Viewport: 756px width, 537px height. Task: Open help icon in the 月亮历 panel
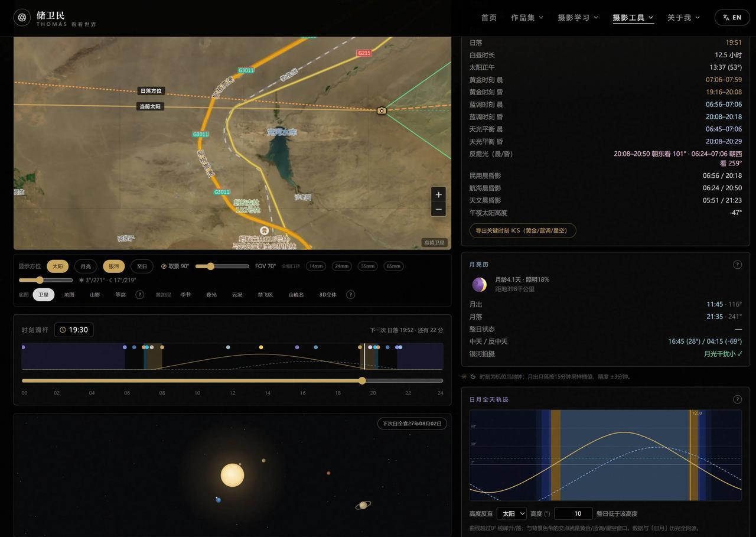pos(737,265)
